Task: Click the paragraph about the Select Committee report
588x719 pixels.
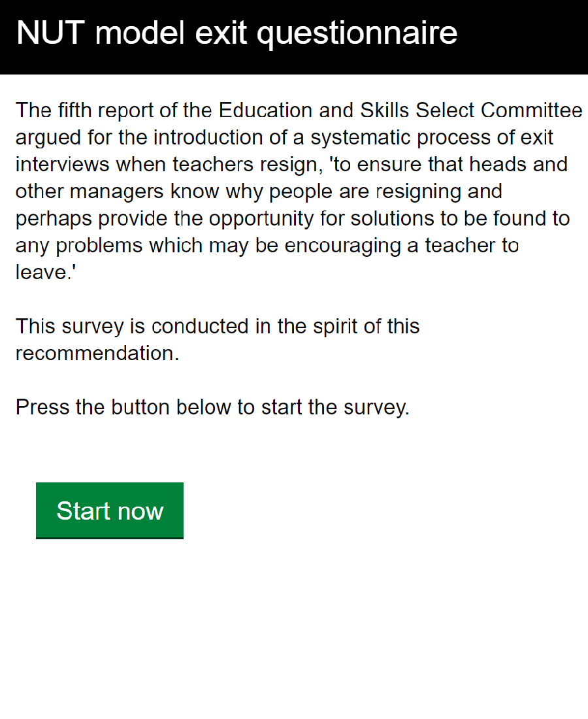Action: tap(299, 192)
